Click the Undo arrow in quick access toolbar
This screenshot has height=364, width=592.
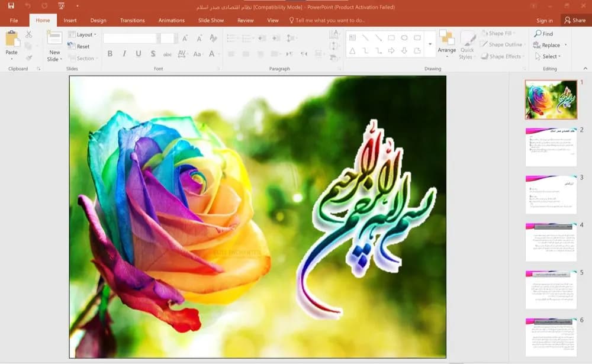point(28,6)
